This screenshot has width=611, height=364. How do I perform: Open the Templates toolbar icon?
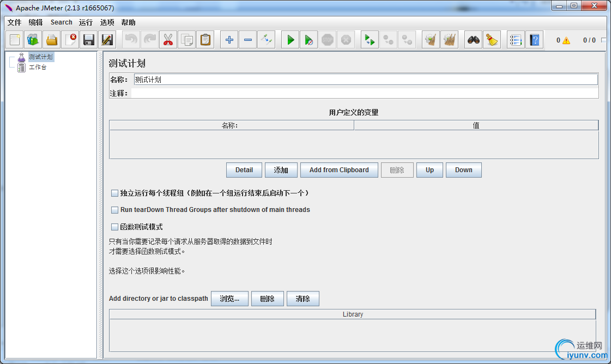[x=33, y=40]
